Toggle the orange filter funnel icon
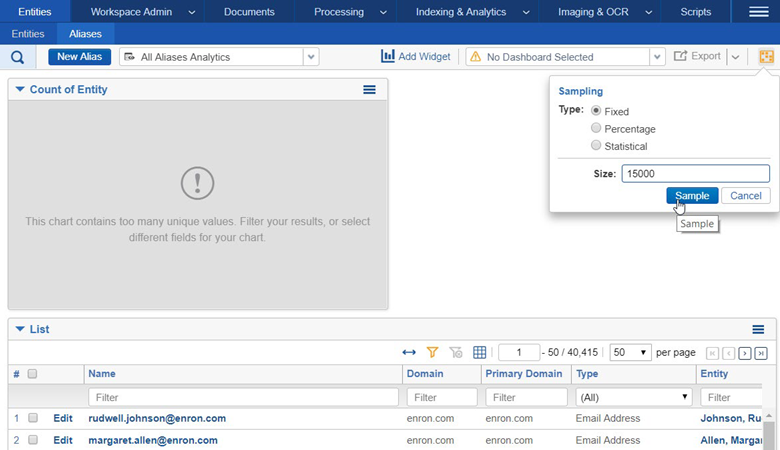This screenshot has width=780, height=450. coord(432,353)
